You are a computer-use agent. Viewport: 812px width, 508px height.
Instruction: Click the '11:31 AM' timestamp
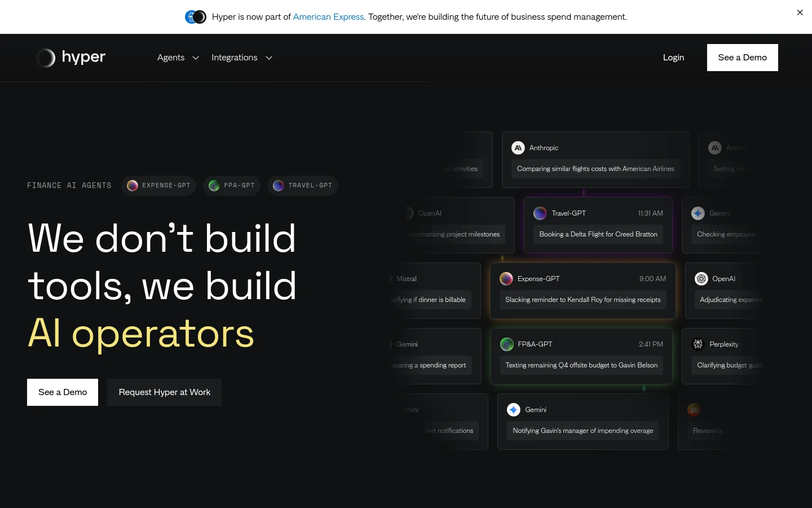651,213
